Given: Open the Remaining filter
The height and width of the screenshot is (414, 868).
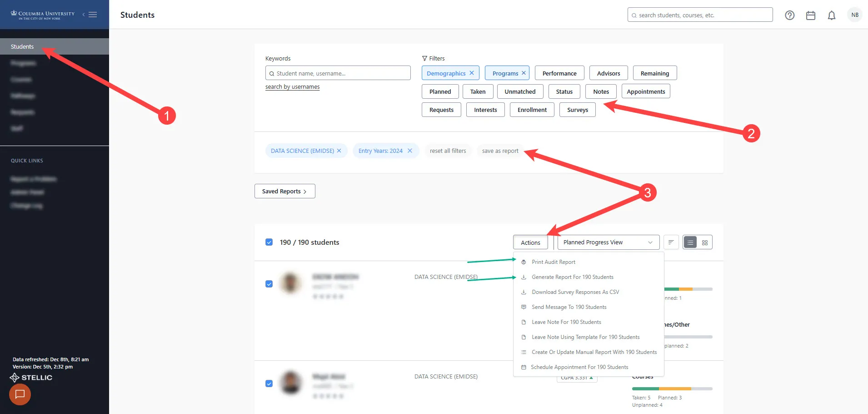Looking at the screenshot, I should click(x=655, y=73).
